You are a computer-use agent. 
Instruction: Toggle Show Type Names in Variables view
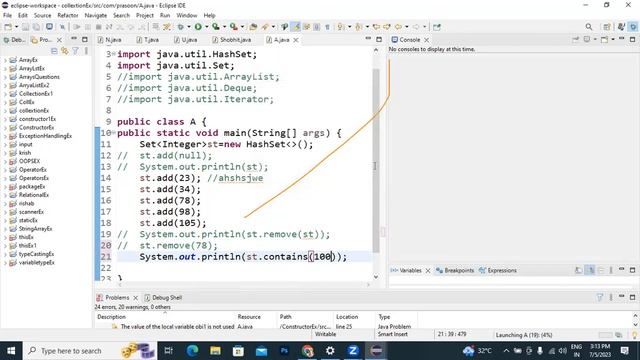pos(578,270)
